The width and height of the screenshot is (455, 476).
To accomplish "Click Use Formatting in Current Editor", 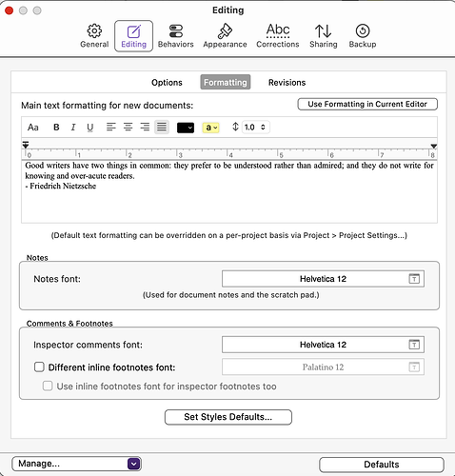I will 367,104.
